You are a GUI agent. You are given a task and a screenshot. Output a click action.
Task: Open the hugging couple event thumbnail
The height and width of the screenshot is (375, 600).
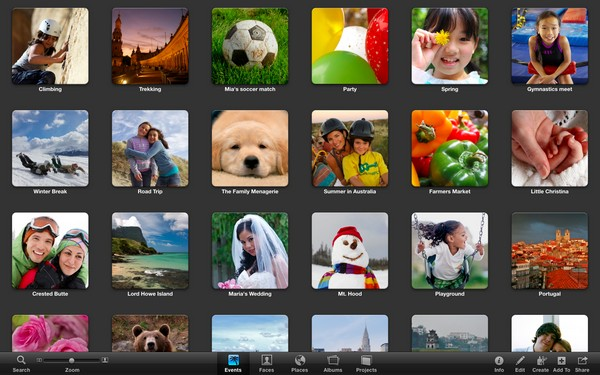click(x=549, y=333)
